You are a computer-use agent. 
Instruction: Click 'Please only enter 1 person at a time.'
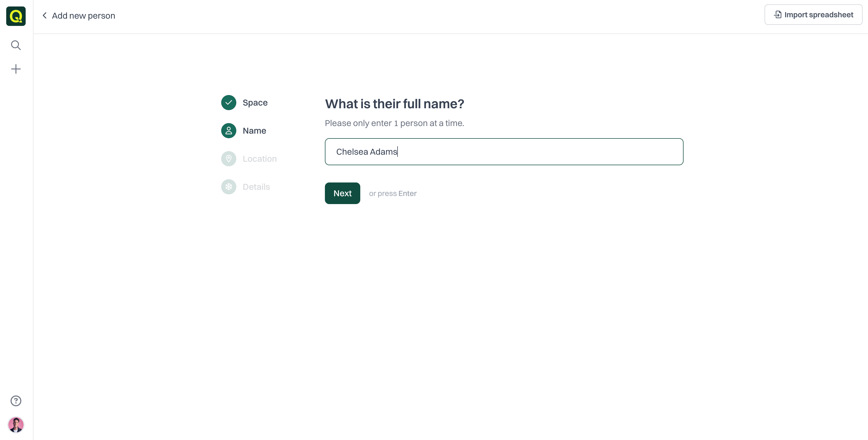[x=394, y=123]
